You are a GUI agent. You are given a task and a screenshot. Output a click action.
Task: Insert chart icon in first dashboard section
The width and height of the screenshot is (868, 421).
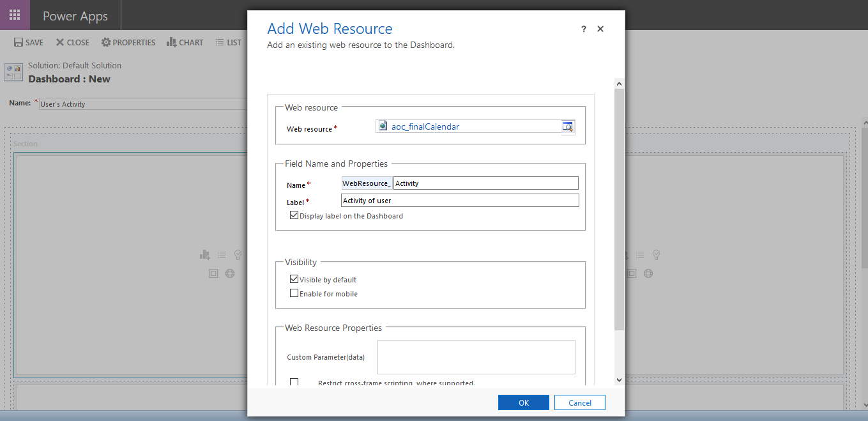(x=205, y=255)
